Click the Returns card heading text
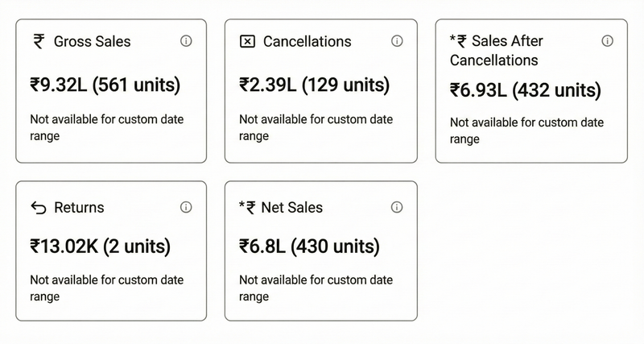Screen dimensions: 644x344 click(x=79, y=208)
